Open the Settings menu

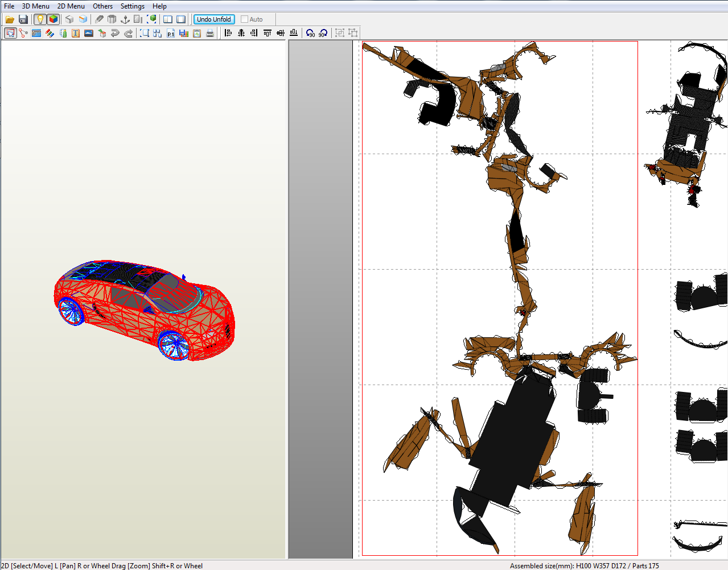pos(132,6)
